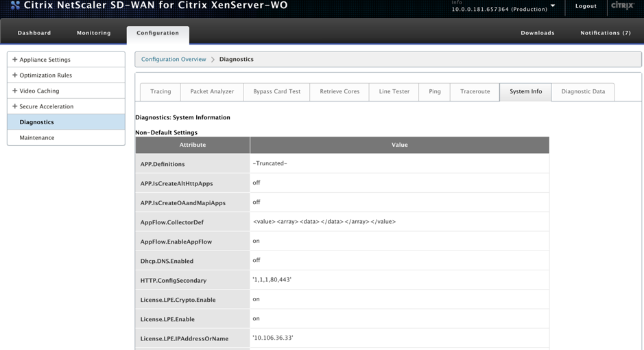Select the License.LPE.Crypto.Enable attribute
This screenshot has height=350, width=644.
pos(193,299)
